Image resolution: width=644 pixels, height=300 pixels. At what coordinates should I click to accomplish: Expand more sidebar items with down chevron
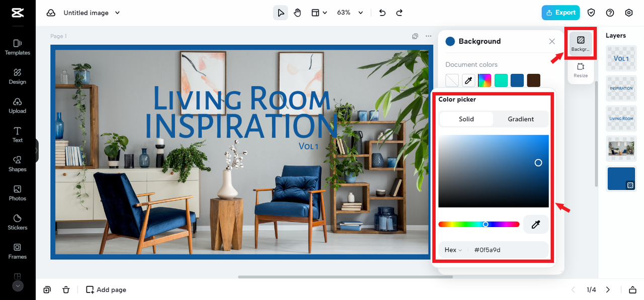[x=18, y=286]
